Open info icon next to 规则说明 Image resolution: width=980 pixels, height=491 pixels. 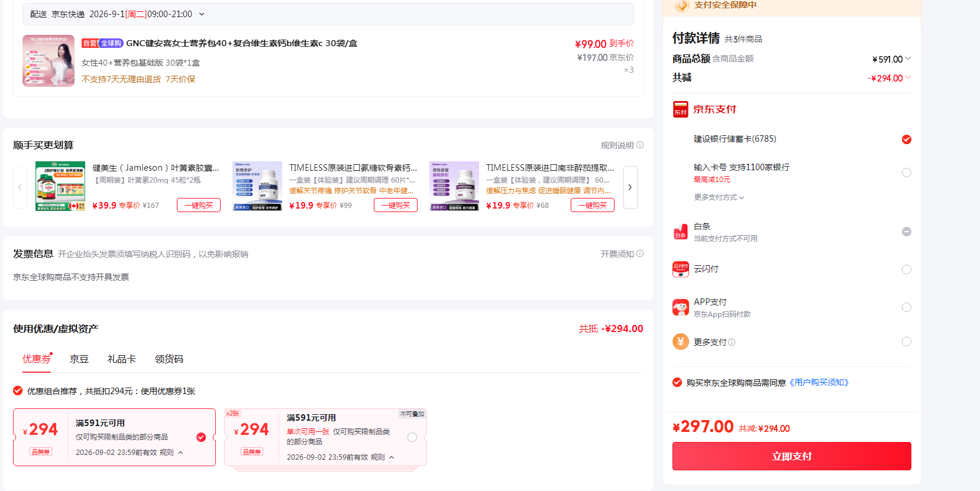pos(640,145)
